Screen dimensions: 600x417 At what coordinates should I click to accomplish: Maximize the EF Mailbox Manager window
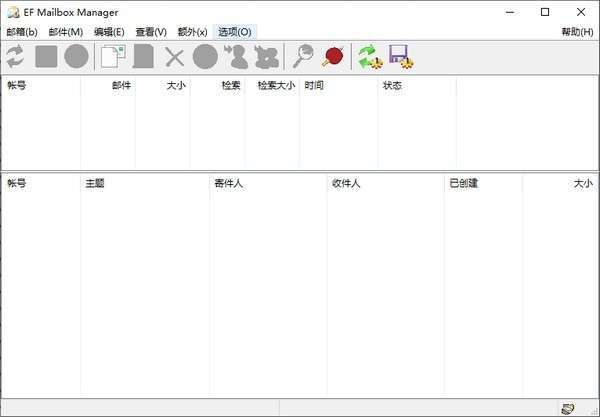545,12
